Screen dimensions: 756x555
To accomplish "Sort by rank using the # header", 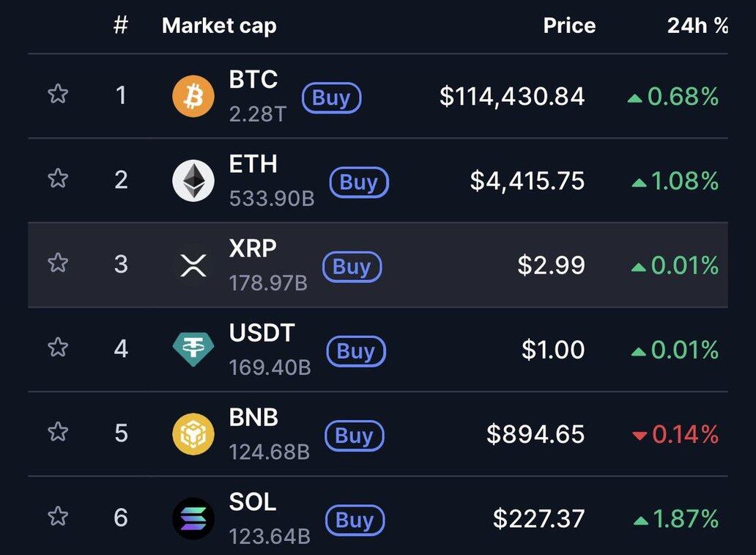I will (121, 25).
